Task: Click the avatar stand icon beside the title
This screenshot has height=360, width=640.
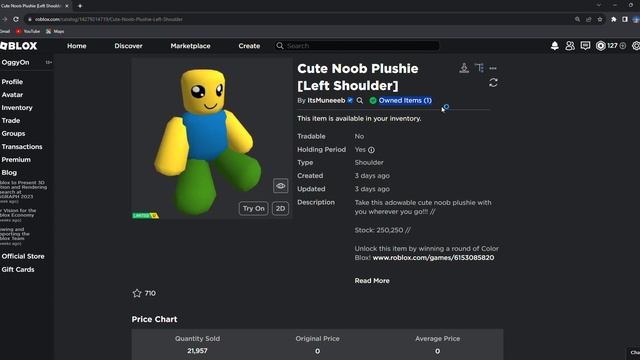Action: 464,68
